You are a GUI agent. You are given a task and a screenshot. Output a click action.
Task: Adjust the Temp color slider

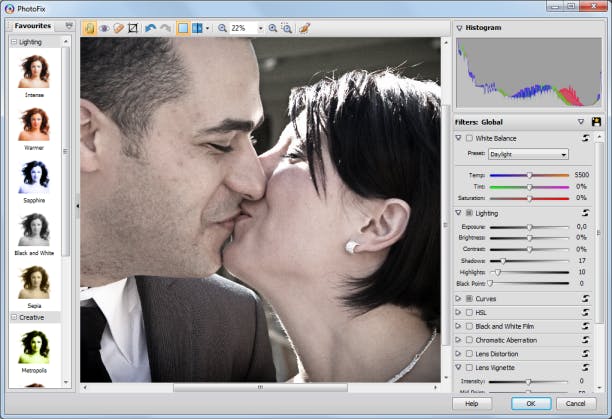[529, 175]
